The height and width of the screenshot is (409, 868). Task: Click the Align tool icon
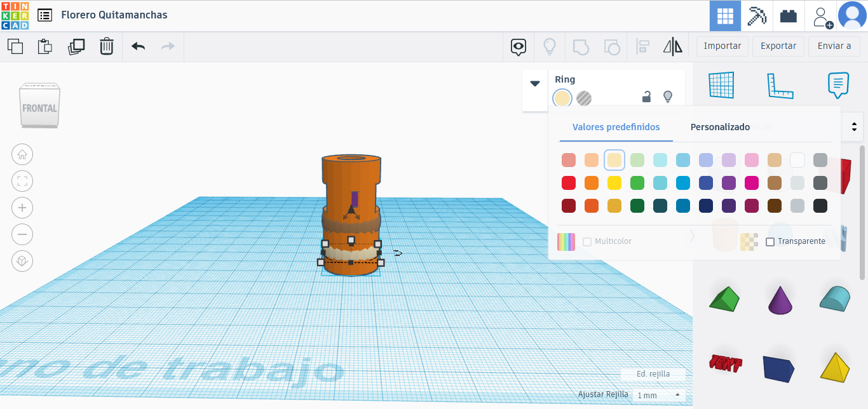(642, 46)
